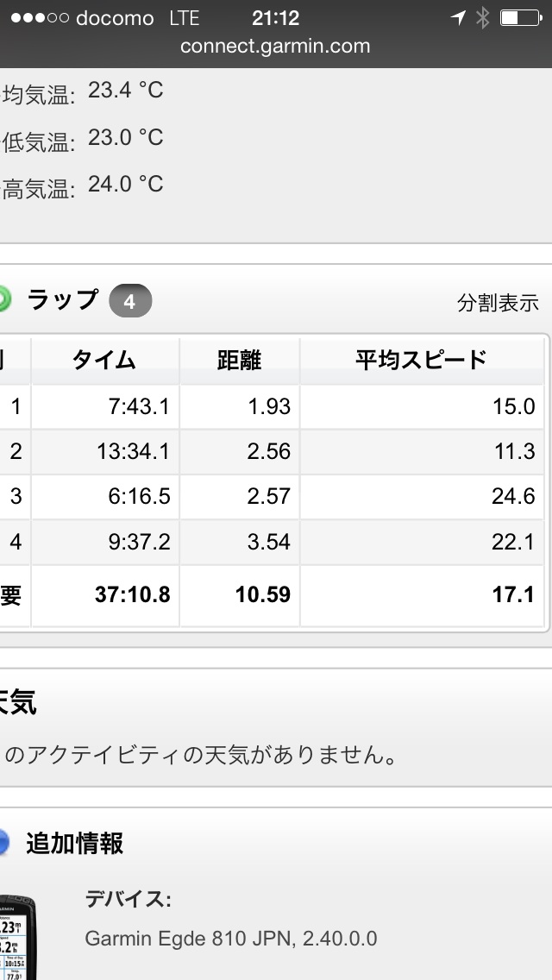Select the 距離 column header

pos(239,360)
